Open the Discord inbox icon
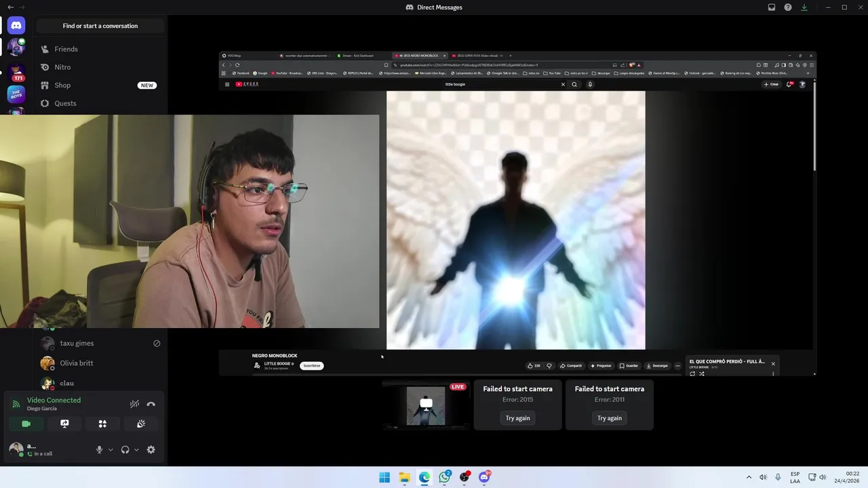 (x=772, y=7)
